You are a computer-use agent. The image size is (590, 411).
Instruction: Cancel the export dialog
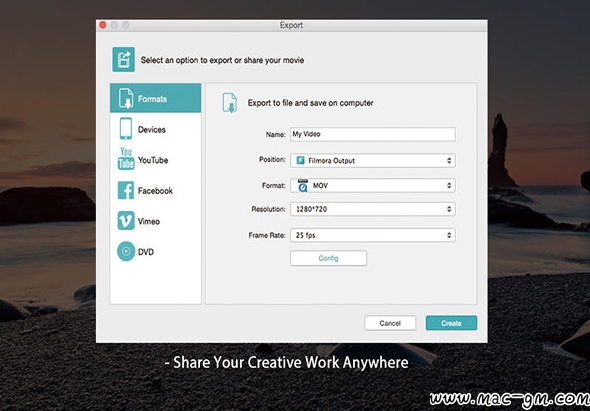click(390, 323)
